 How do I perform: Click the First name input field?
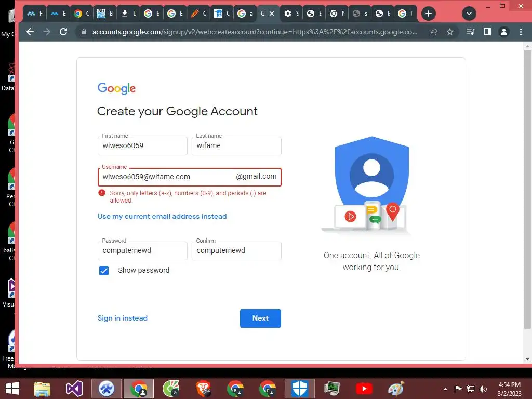(x=142, y=146)
